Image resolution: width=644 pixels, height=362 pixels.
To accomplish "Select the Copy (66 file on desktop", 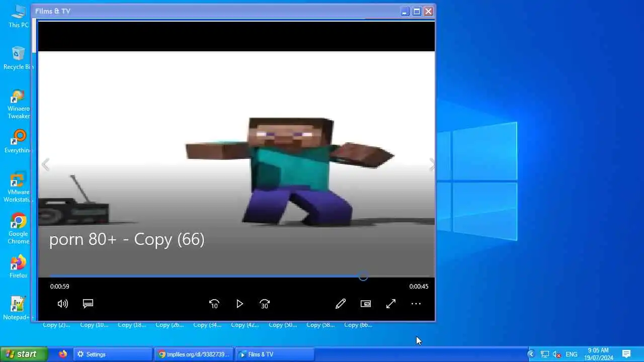I will pos(358,325).
